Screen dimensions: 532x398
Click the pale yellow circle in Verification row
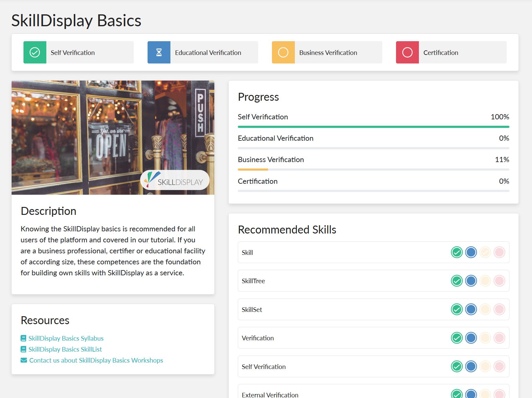(x=485, y=338)
